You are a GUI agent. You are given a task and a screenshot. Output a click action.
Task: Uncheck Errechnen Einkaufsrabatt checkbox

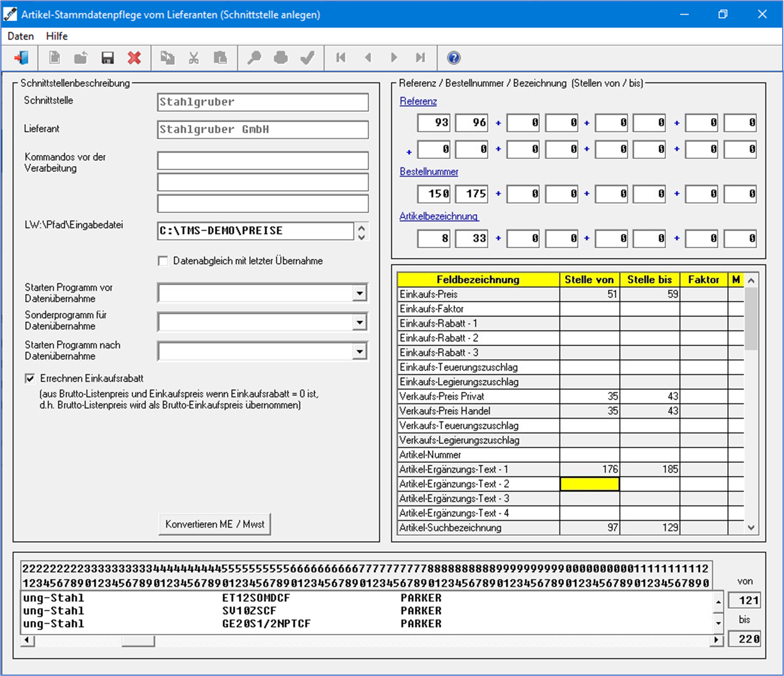[x=30, y=378]
